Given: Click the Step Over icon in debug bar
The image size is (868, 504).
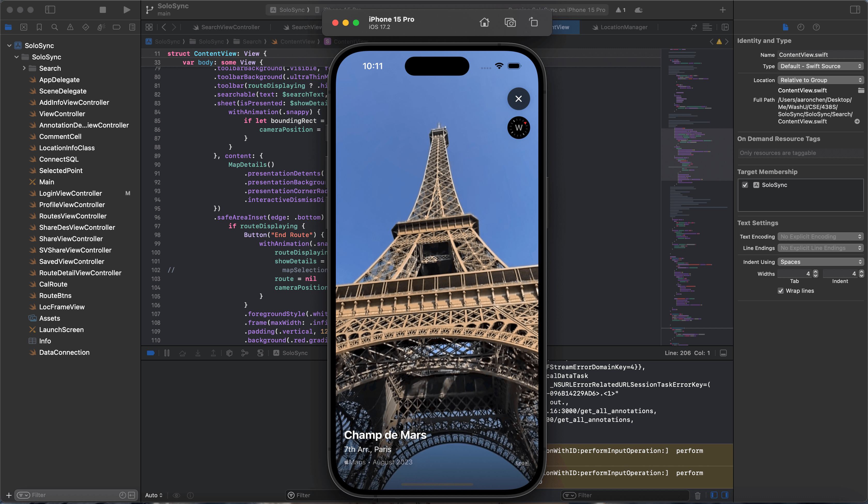Looking at the screenshot, I should 183,353.
